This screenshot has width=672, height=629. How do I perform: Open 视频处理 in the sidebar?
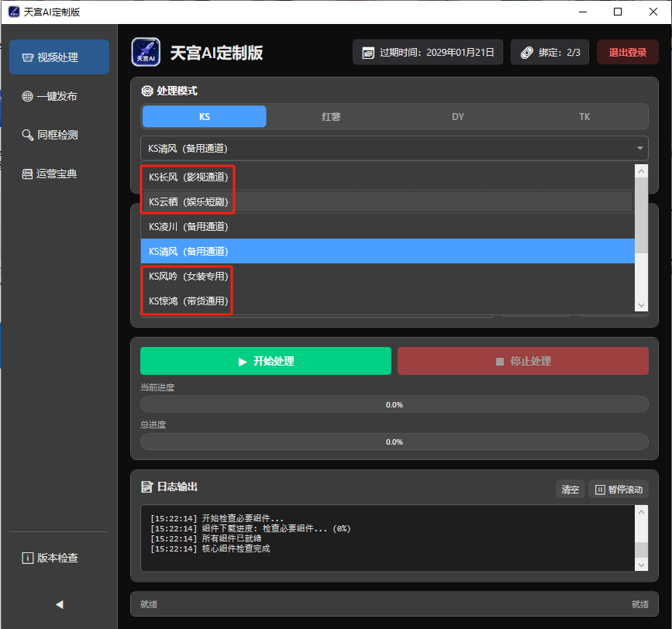[x=59, y=57]
